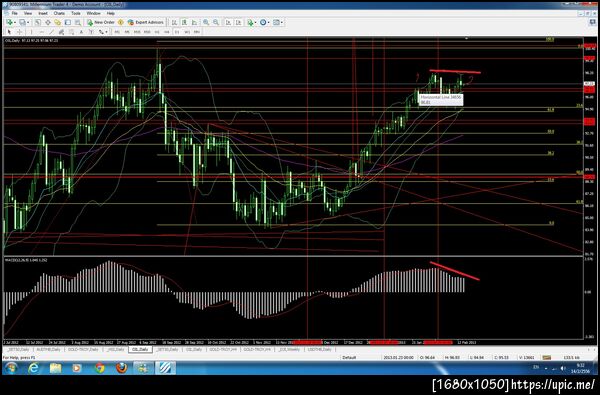The image size is (600, 395).
Task: Select the Horizontal Line tool
Action: (x=42, y=32)
